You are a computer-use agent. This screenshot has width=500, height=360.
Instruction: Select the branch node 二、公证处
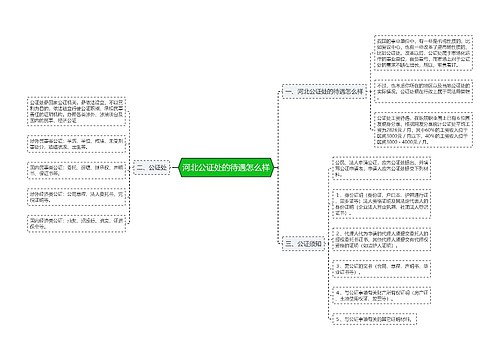tap(152, 167)
